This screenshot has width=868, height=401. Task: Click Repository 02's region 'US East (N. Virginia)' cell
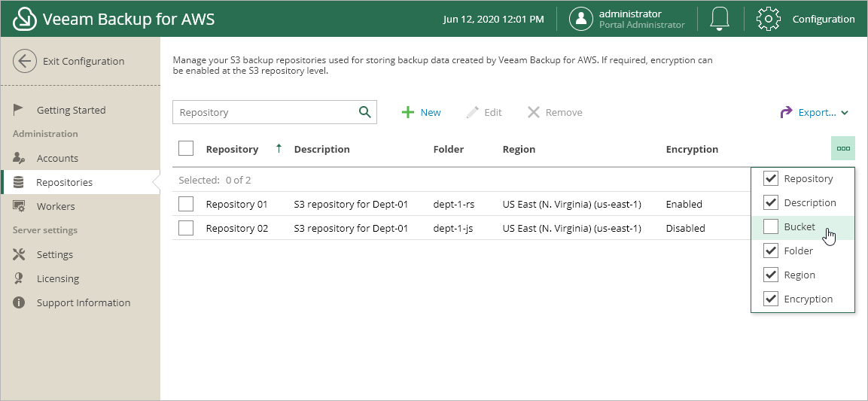pyautogui.click(x=572, y=228)
